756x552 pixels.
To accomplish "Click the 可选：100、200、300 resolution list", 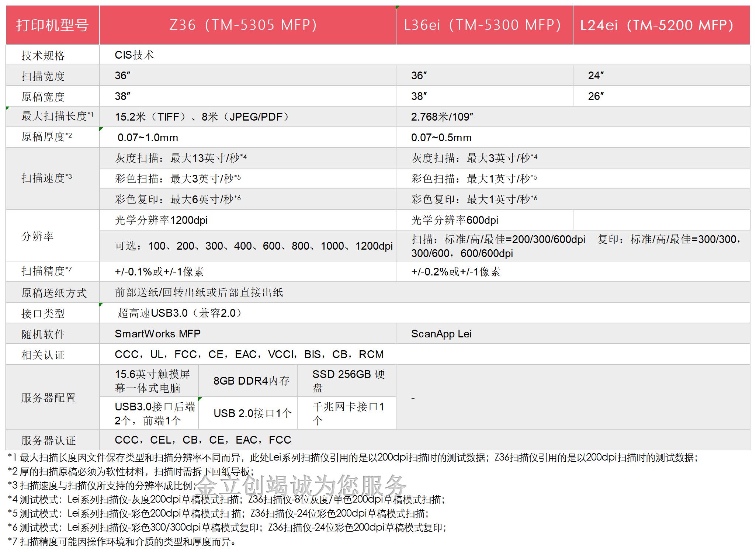I will point(248,246).
